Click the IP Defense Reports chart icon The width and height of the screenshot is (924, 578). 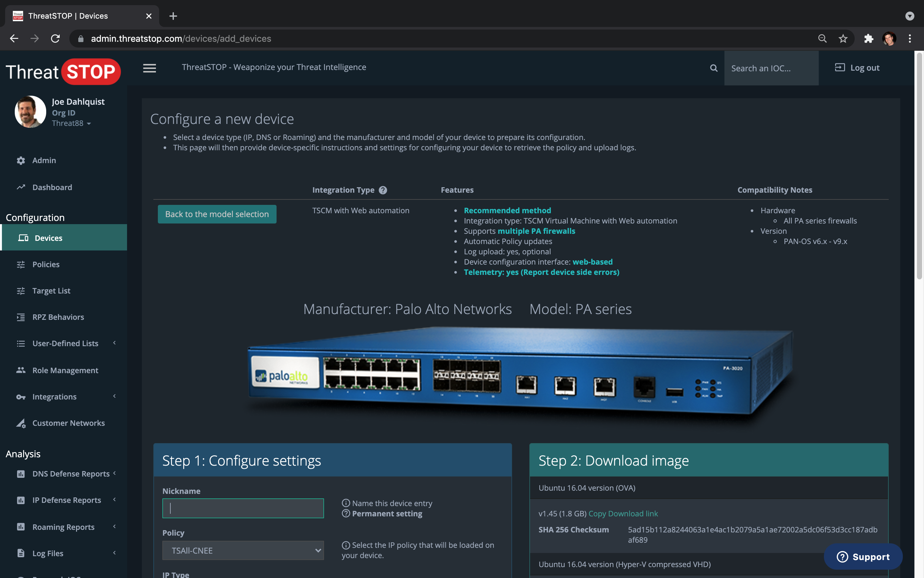[21, 500]
